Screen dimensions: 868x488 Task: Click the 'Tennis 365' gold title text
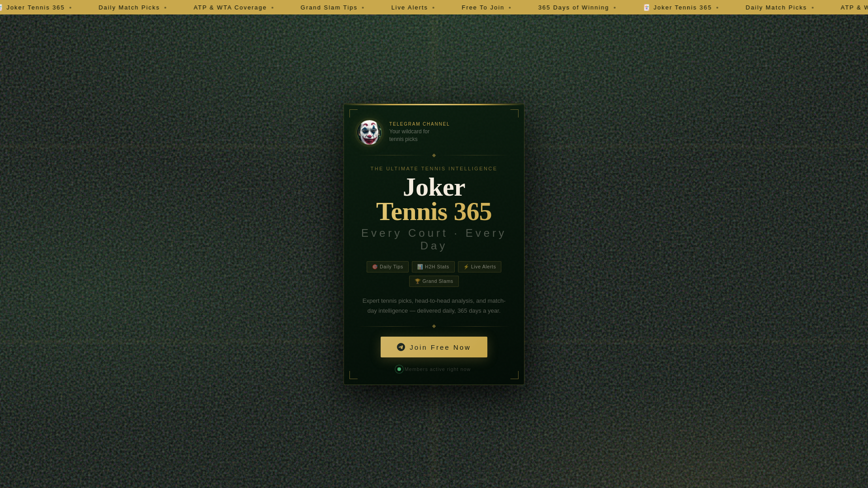coord(434,211)
